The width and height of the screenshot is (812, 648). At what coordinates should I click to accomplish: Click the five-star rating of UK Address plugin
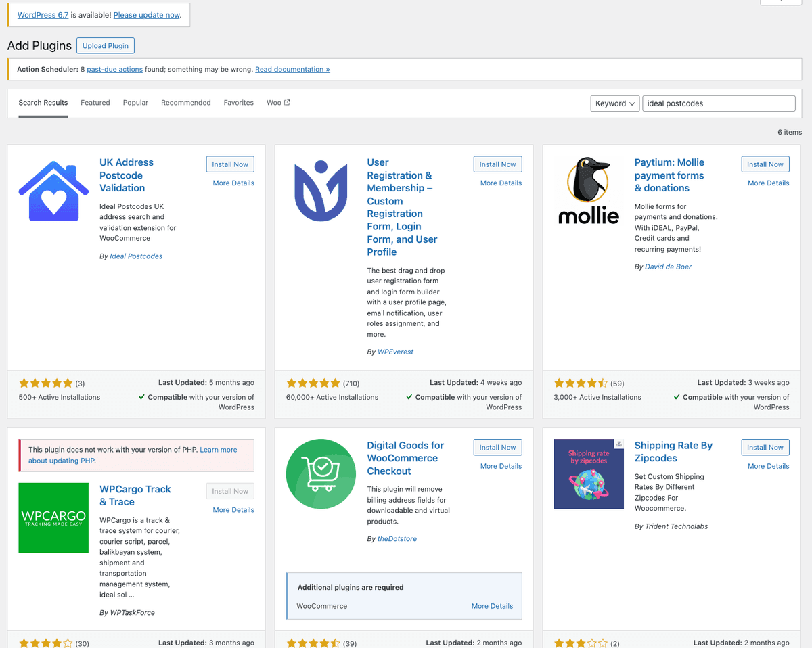coord(45,383)
